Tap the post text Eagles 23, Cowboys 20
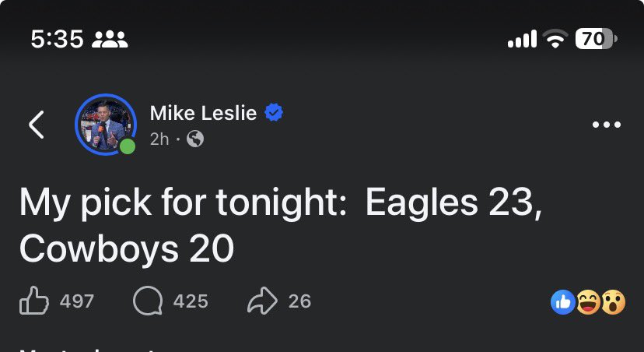The height and width of the screenshot is (352, 644). tap(281, 225)
